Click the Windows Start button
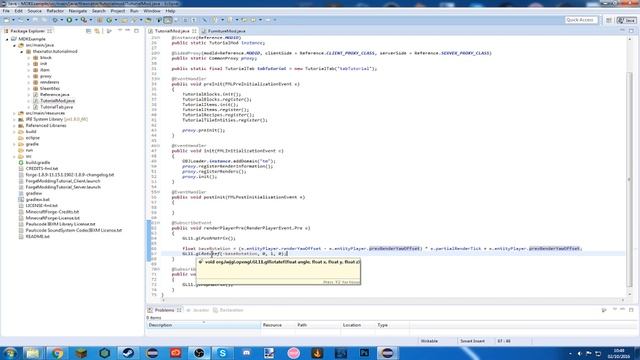This screenshot has height=360, width=640. click(x=10, y=353)
